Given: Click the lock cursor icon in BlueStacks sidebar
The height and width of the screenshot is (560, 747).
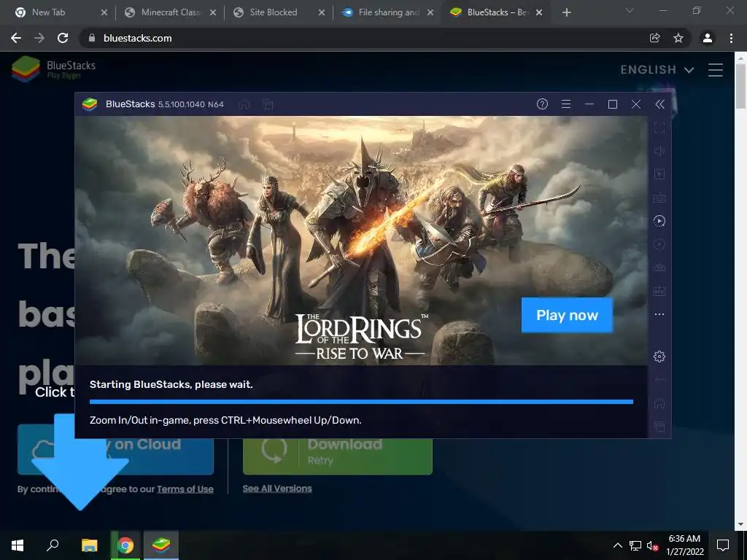Looking at the screenshot, I should [659, 174].
